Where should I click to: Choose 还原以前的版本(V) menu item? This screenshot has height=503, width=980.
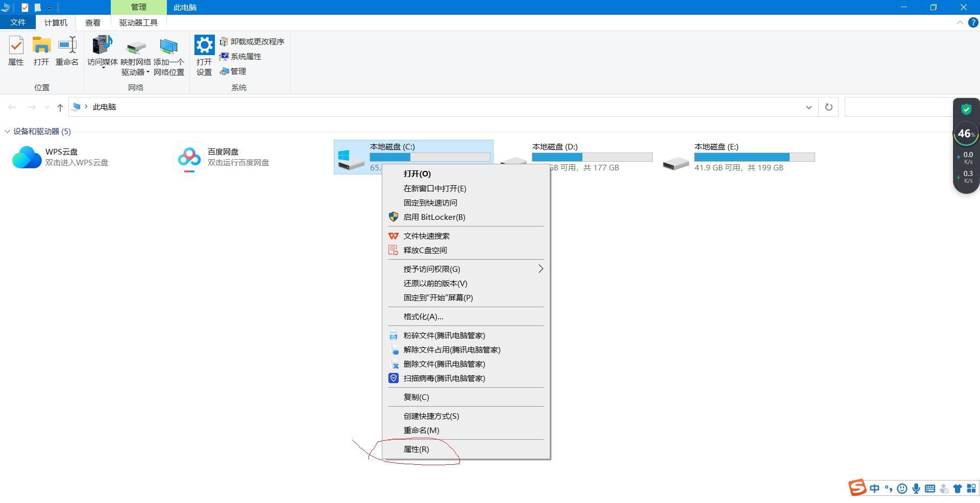click(466, 283)
